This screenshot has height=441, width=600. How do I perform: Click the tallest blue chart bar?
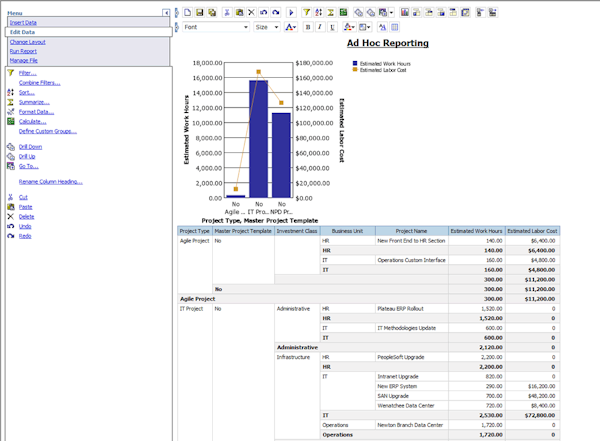pos(259,139)
